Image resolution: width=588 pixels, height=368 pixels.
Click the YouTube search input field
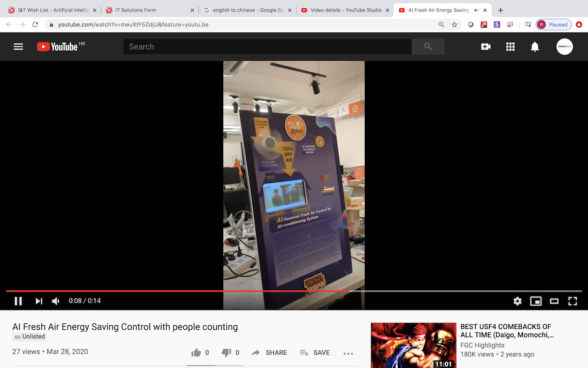(x=267, y=46)
